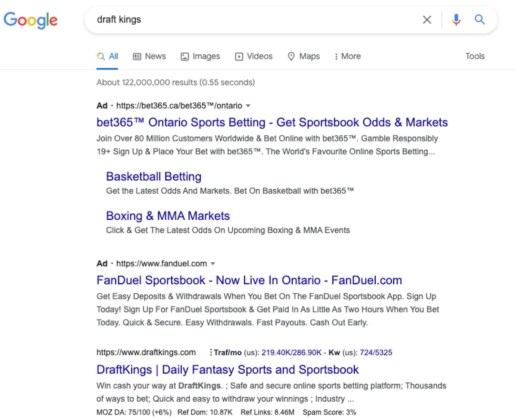The height and width of the screenshot is (420, 517).
Task: Open the Boxing & MMA Markets sitelink
Action: tap(168, 216)
